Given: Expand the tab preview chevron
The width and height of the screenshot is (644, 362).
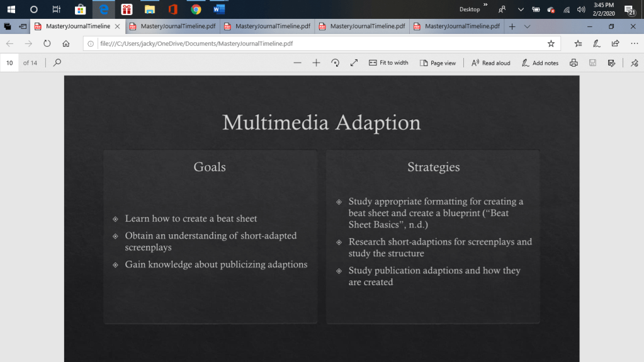Looking at the screenshot, I should [527, 26].
